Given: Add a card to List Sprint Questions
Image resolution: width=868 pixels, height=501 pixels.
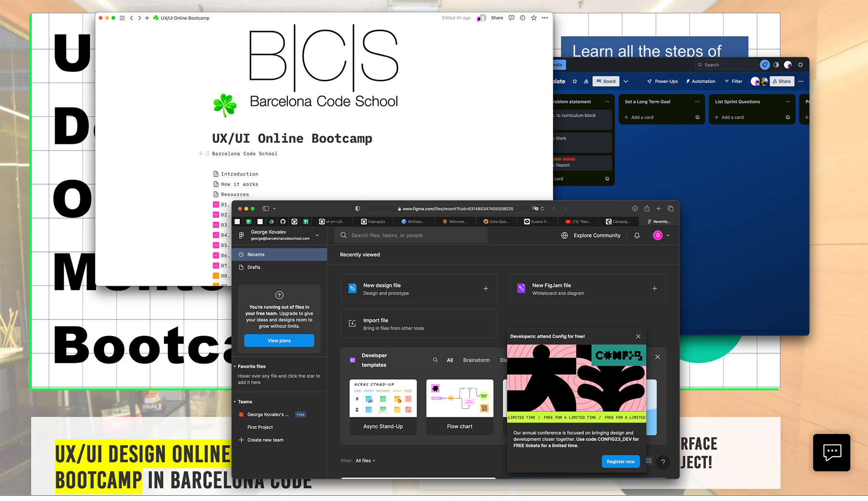Looking at the screenshot, I should click(x=729, y=117).
